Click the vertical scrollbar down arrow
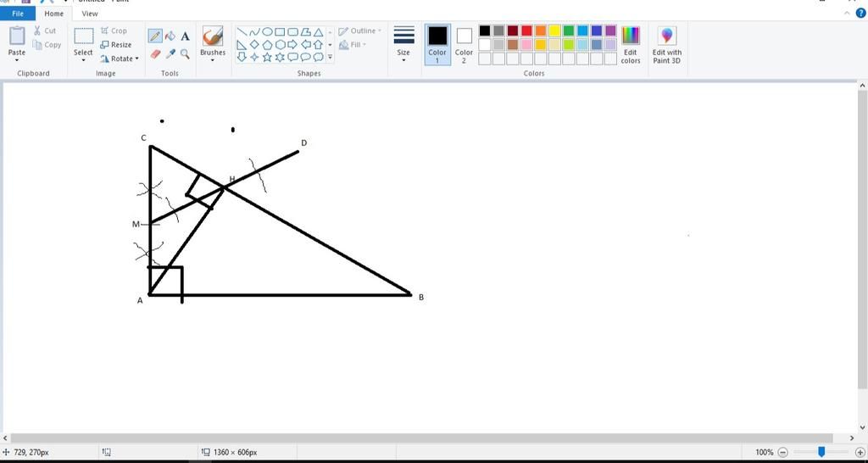 pos(862,427)
